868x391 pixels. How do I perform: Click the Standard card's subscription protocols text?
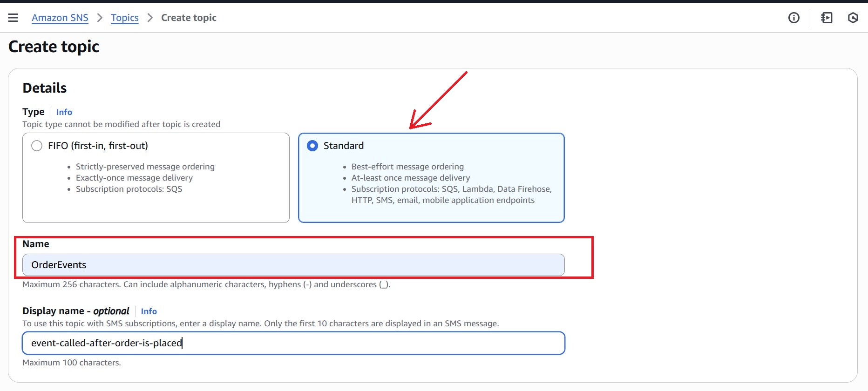451,195
